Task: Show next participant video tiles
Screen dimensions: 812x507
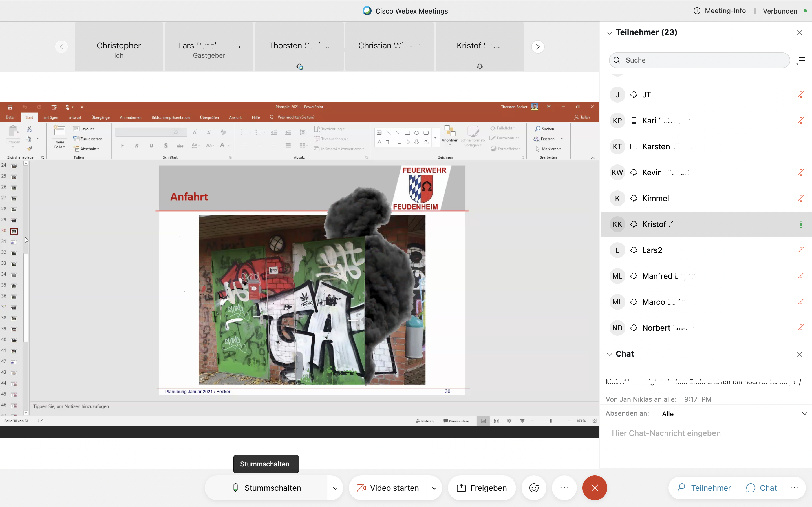Action: tap(538, 46)
